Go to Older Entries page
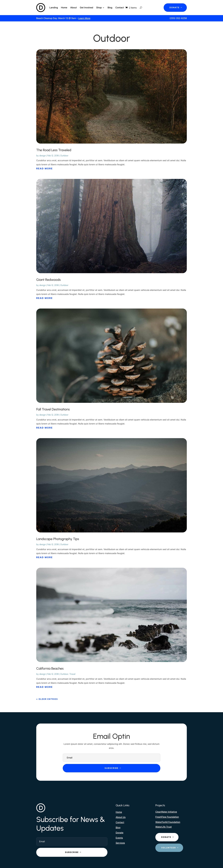223x868 pixels. 47,699
